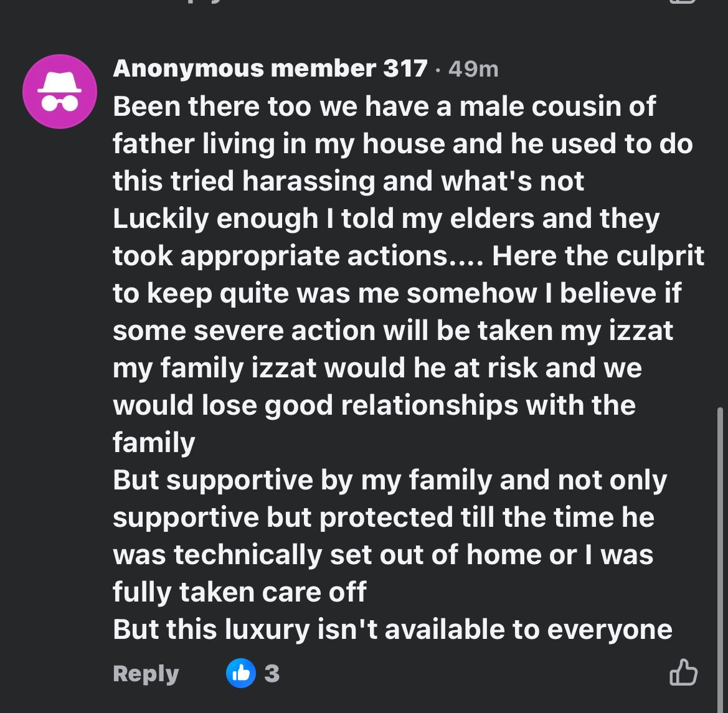Open the Anonymous member 317 profile name
Screen dimensions: 728x713
270,68
